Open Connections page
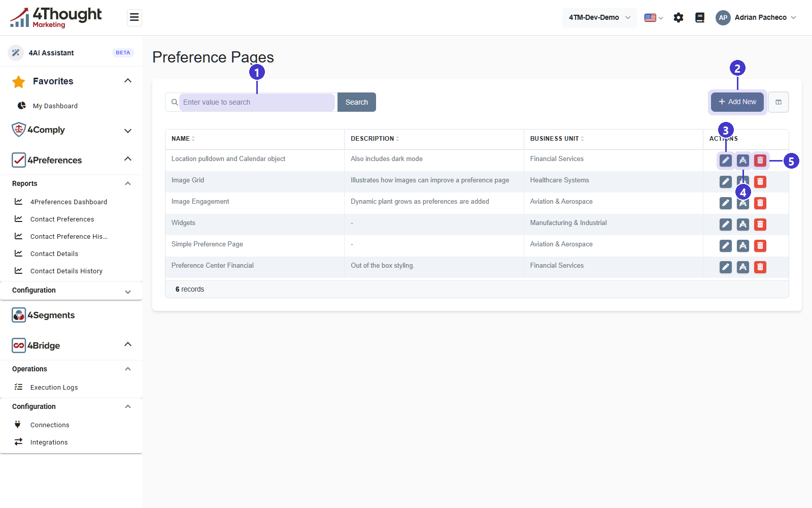The width and height of the screenshot is (812, 508). [50, 425]
